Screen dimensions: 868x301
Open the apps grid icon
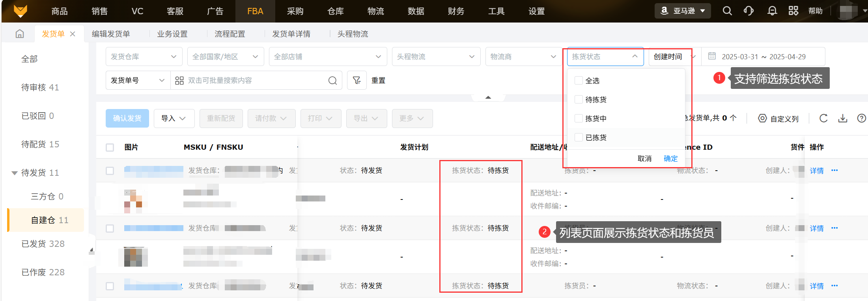coord(793,11)
